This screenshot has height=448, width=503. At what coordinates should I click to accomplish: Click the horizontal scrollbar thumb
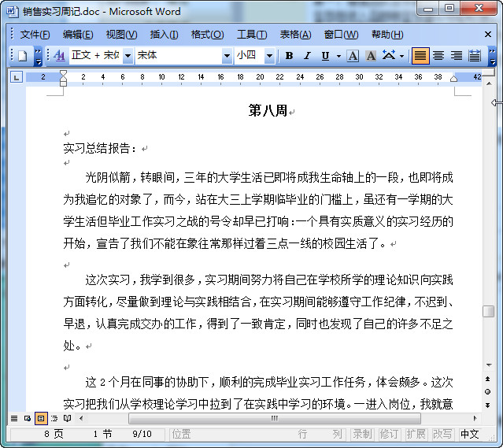tap(275, 418)
